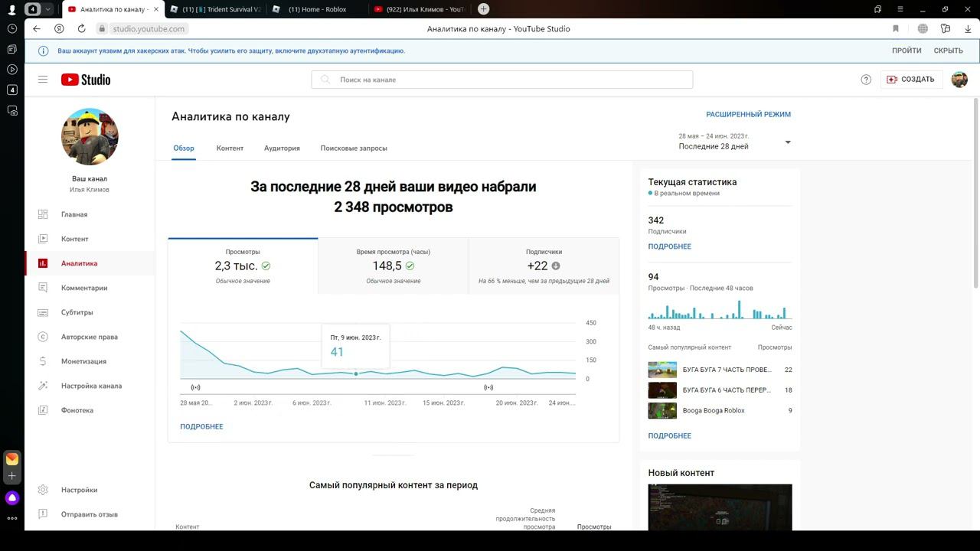This screenshot has width=980, height=551.
Task: Reload the page with refresh icon
Action: tap(81, 28)
